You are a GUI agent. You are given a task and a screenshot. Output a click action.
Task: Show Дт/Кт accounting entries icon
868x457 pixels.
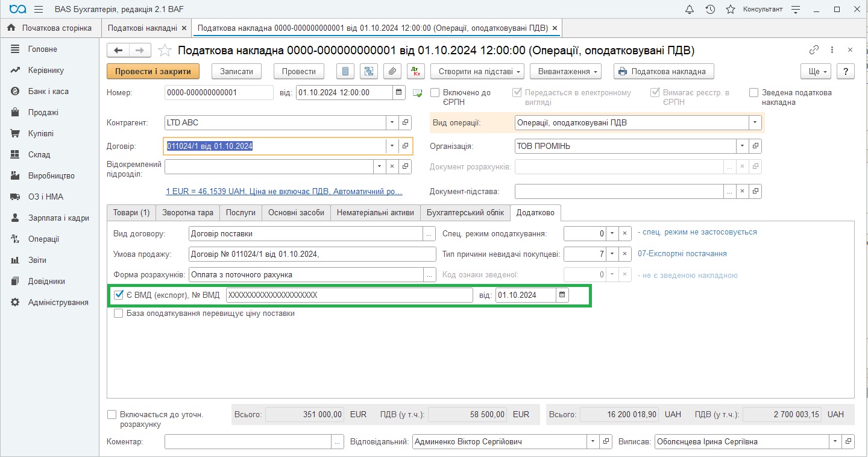(416, 71)
